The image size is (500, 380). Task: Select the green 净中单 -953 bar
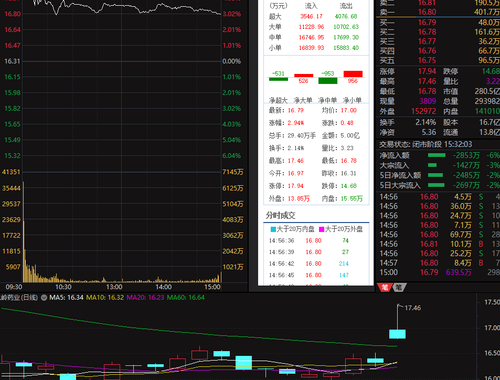coord(328,80)
